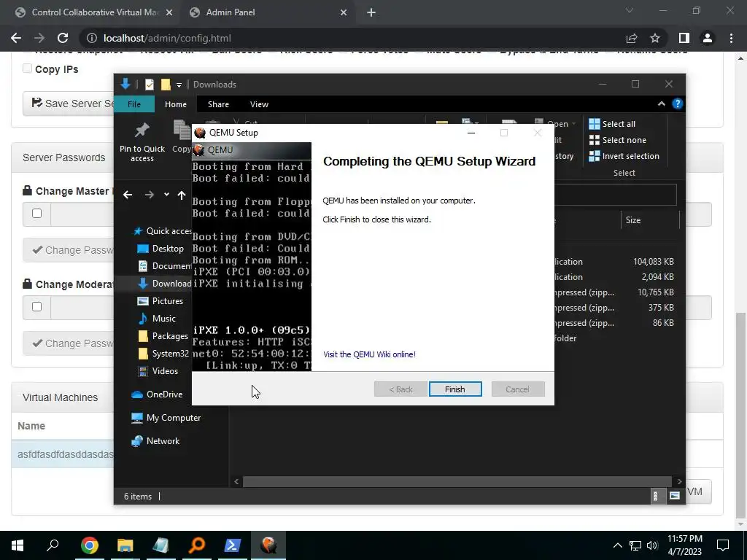The height and width of the screenshot is (560, 747).
Task: Switch to the Share ribbon tab
Action: (218, 104)
